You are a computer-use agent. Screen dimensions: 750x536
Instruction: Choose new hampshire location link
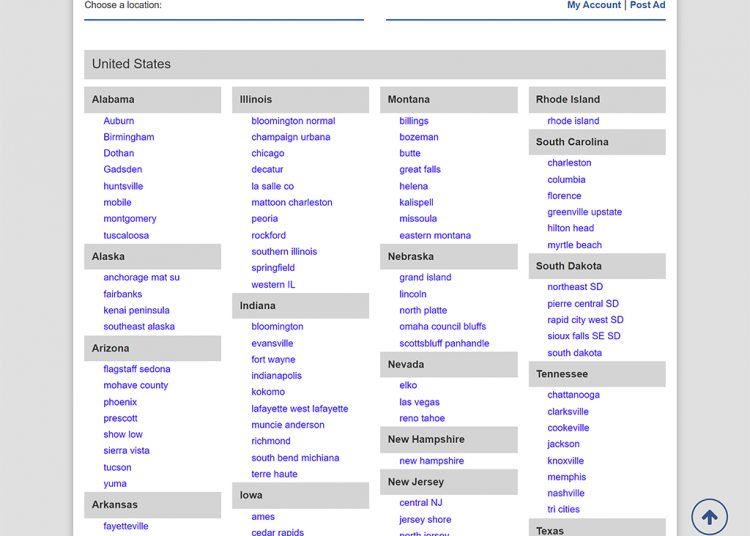[x=431, y=461]
